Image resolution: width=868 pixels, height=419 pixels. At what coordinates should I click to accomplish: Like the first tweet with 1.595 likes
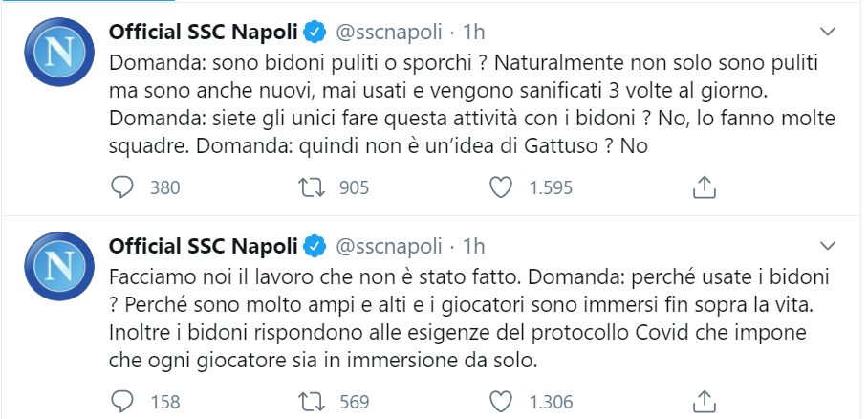coord(502,187)
